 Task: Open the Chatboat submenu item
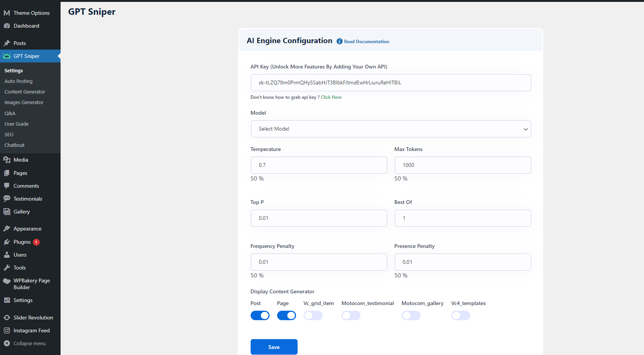coord(14,145)
